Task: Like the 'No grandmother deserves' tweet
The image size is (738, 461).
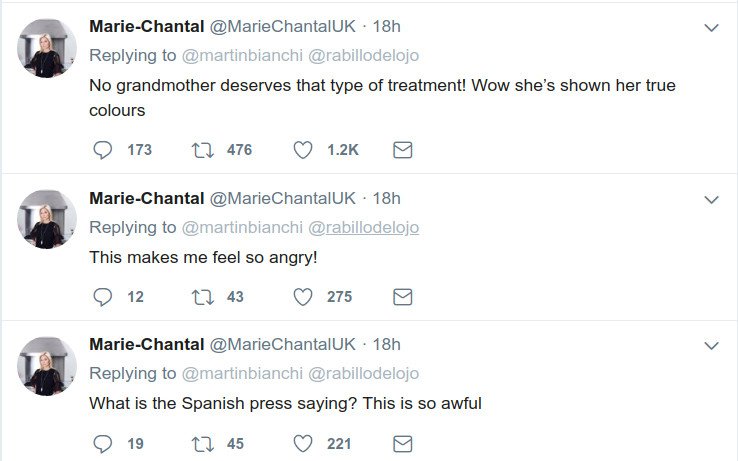Action: point(304,150)
